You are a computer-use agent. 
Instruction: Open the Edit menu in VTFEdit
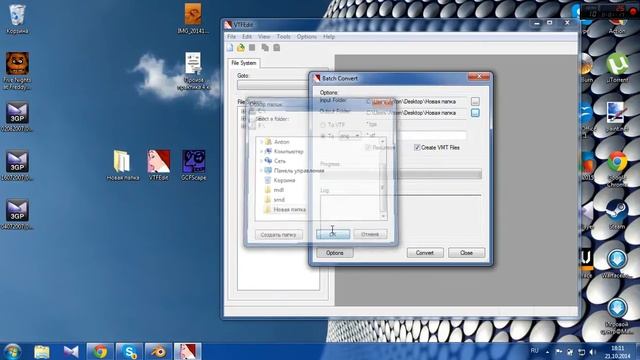247,36
